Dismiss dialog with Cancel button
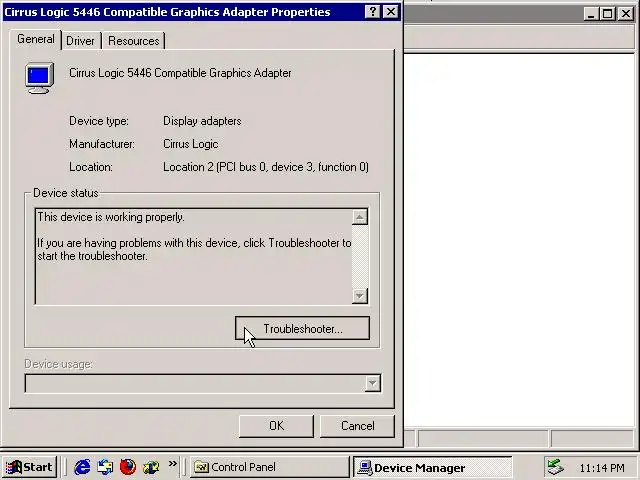Image resolution: width=640 pixels, height=480 pixels. tap(358, 426)
